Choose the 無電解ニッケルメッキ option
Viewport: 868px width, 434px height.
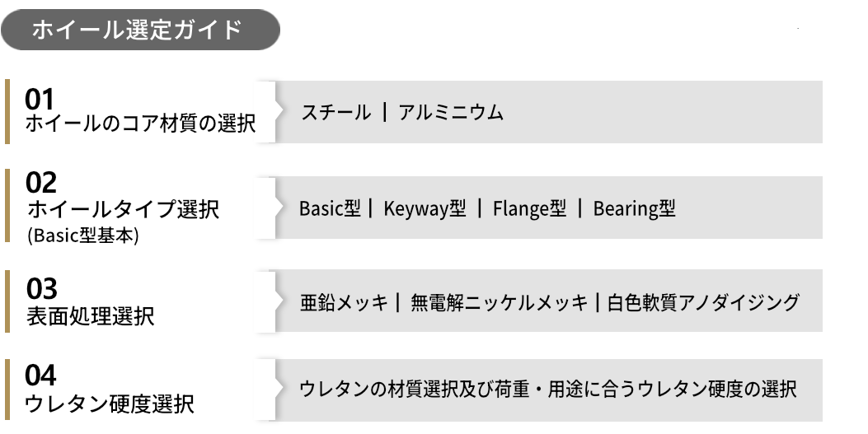coord(499,302)
